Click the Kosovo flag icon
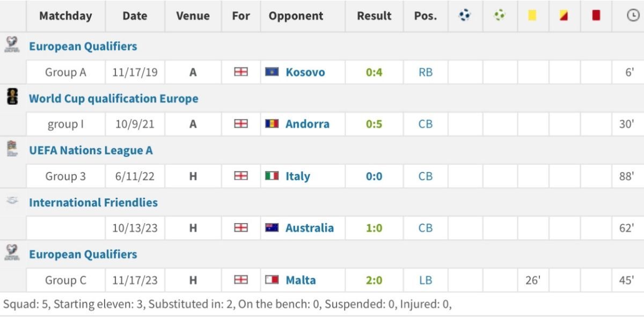 [x=272, y=71]
